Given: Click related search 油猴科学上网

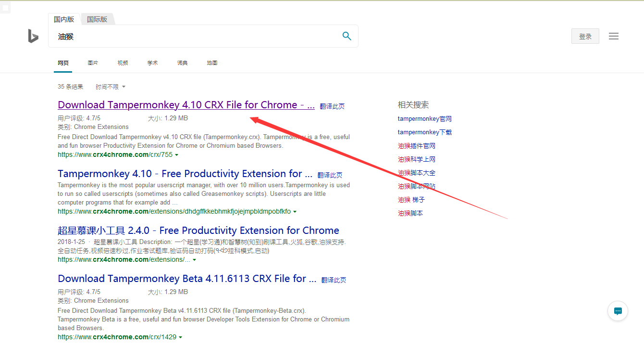Looking at the screenshot, I should pyautogui.click(x=417, y=159).
